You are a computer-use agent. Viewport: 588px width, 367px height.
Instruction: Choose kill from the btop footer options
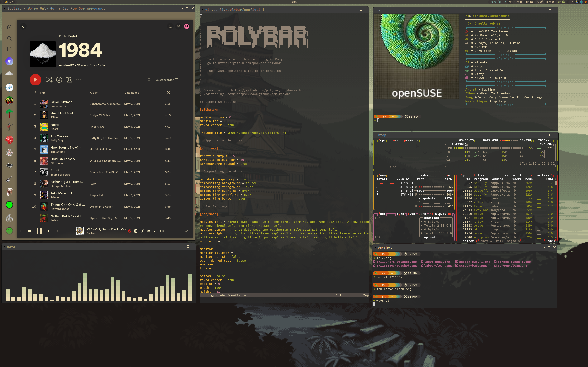500,241
